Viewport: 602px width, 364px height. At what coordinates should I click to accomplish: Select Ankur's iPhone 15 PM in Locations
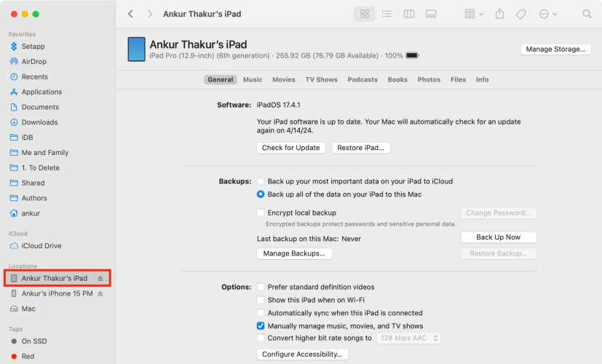click(57, 293)
